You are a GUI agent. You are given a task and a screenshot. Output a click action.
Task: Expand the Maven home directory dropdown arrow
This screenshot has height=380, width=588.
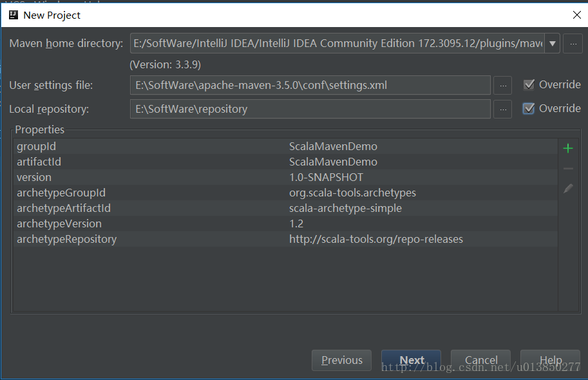[553, 44]
